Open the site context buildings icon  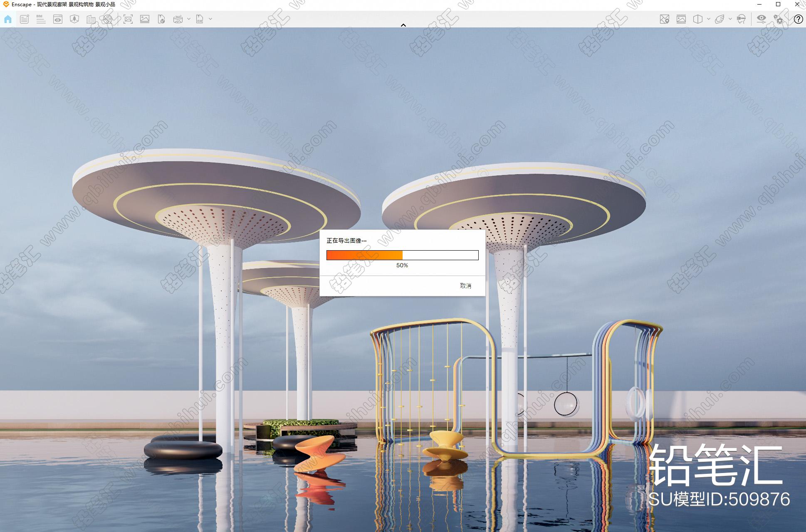(91, 19)
